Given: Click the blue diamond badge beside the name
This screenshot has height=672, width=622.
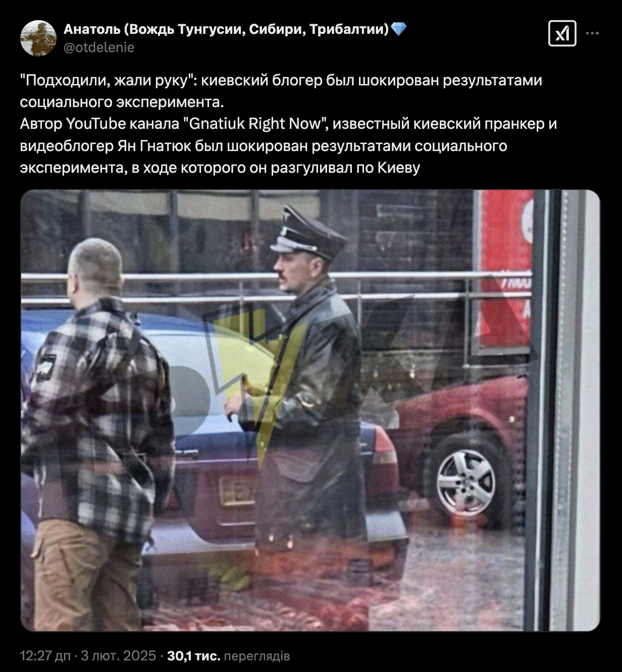Looking at the screenshot, I should [399, 30].
